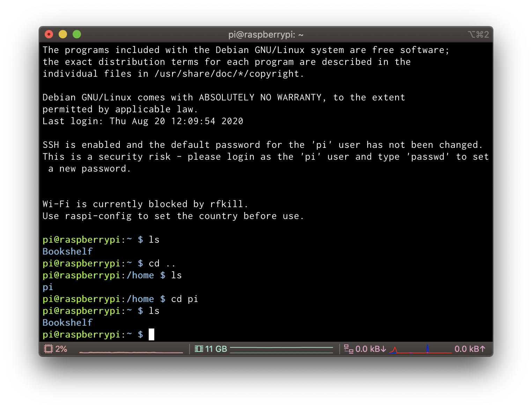
Task: Click the memory usage graph
Action: click(x=282, y=350)
